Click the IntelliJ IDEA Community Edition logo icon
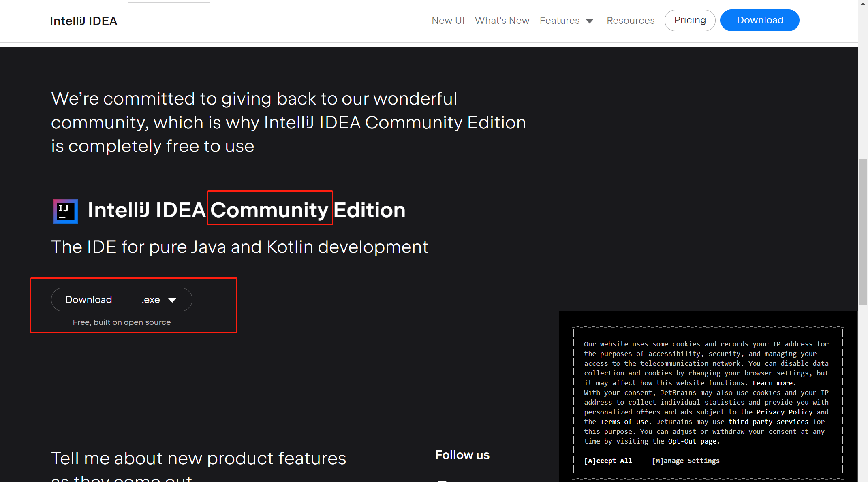The image size is (868, 482). (x=65, y=211)
